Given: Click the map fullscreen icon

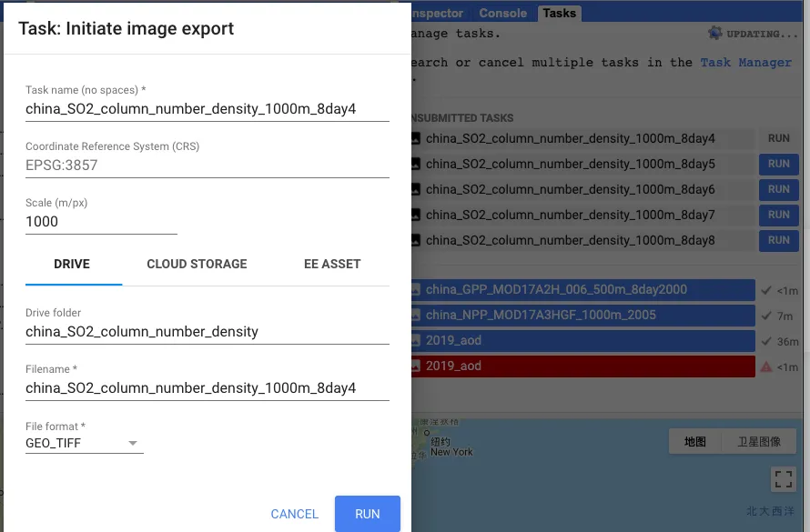Looking at the screenshot, I should point(783,478).
